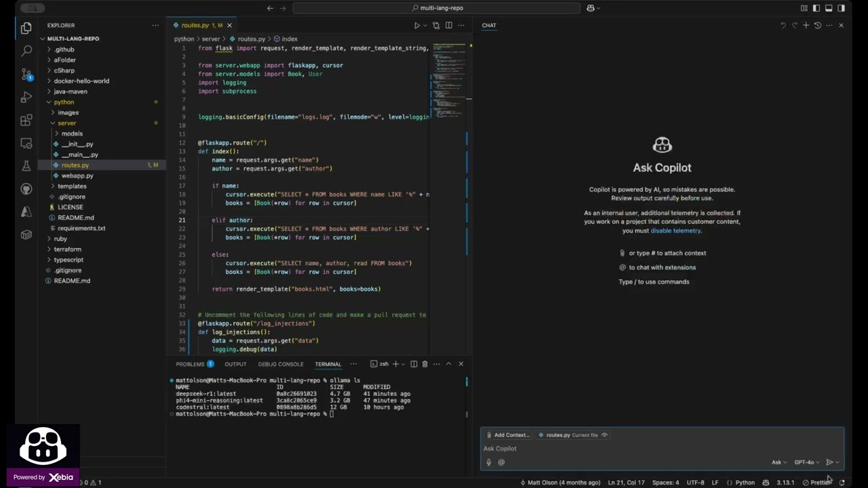This screenshot has width=868, height=488.
Task: Split the terminal pane
Action: (412, 364)
